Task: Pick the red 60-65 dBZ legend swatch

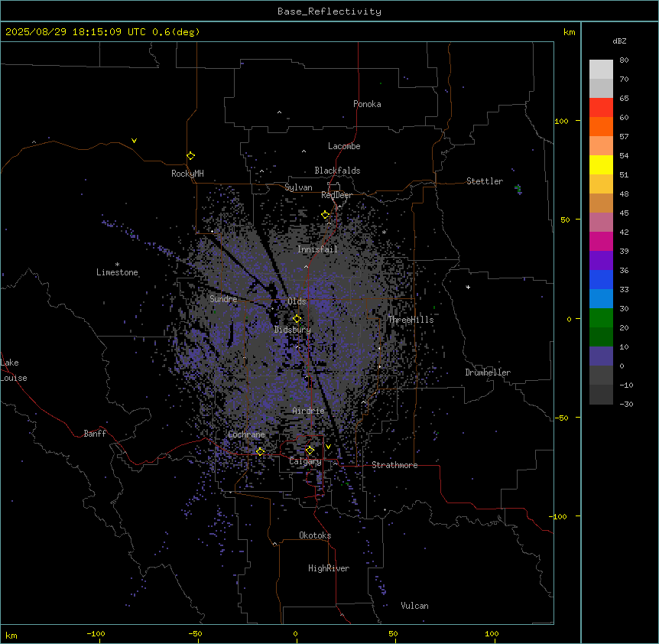Action: (x=601, y=108)
